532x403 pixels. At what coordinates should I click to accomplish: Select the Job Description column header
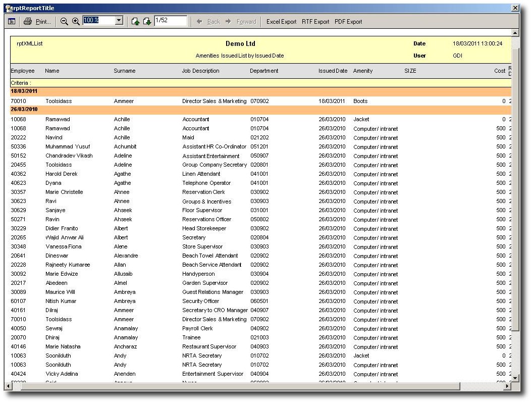[200, 71]
